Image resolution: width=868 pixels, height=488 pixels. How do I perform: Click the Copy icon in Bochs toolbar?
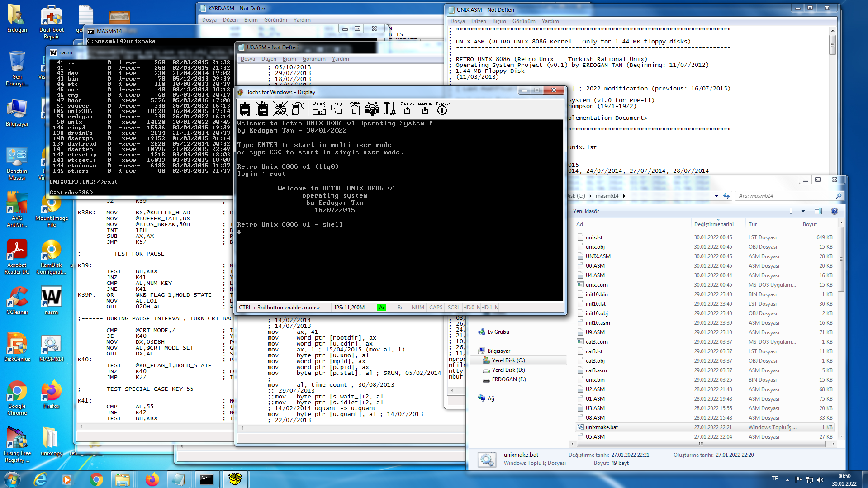click(337, 108)
